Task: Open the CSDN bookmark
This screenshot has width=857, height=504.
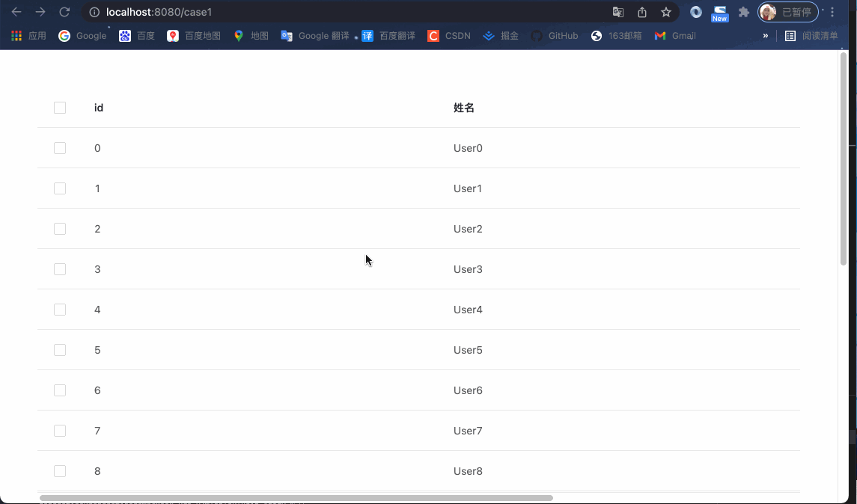Action: (448, 35)
